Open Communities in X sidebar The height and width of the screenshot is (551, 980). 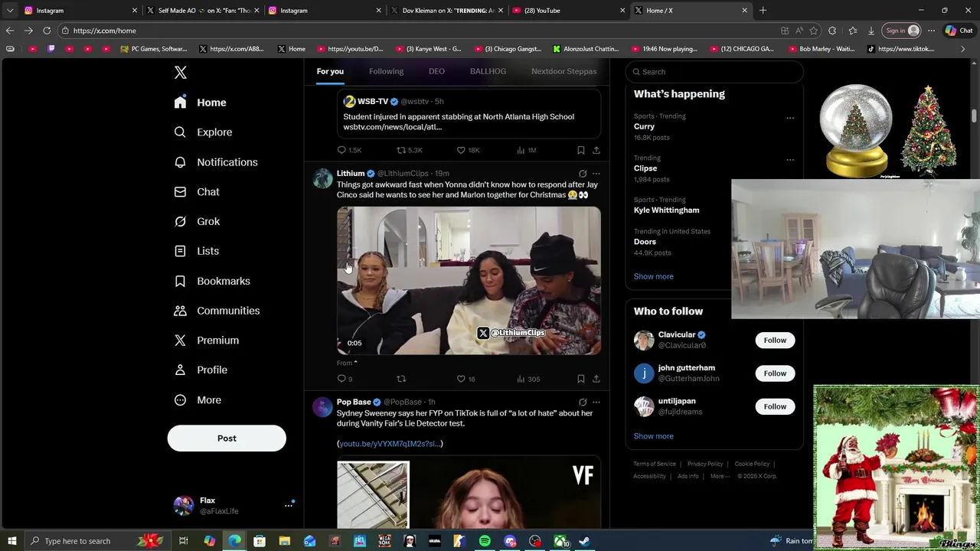(x=217, y=311)
